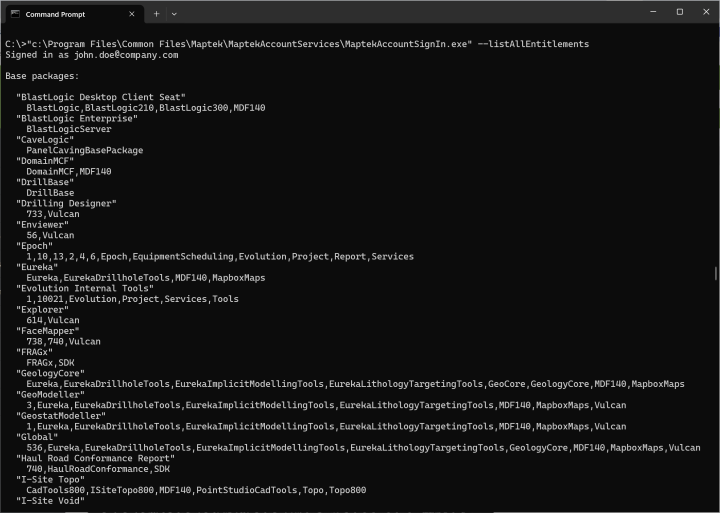Screen dimensions: 720x513
Task: Click the "Evolution Internal Tools" package name
Action: tap(85, 288)
